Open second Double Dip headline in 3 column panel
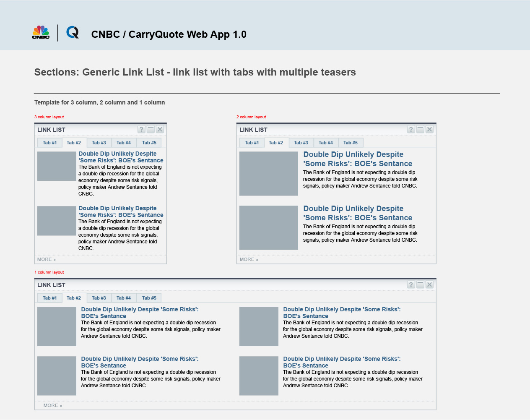The width and height of the screenshot is (530, 420). click(121, 211)
